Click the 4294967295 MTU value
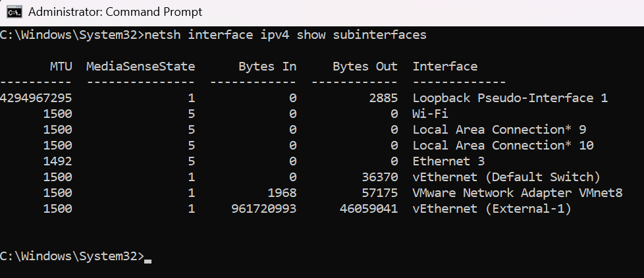Screen dimensions: 644x278 coord(36,98)
